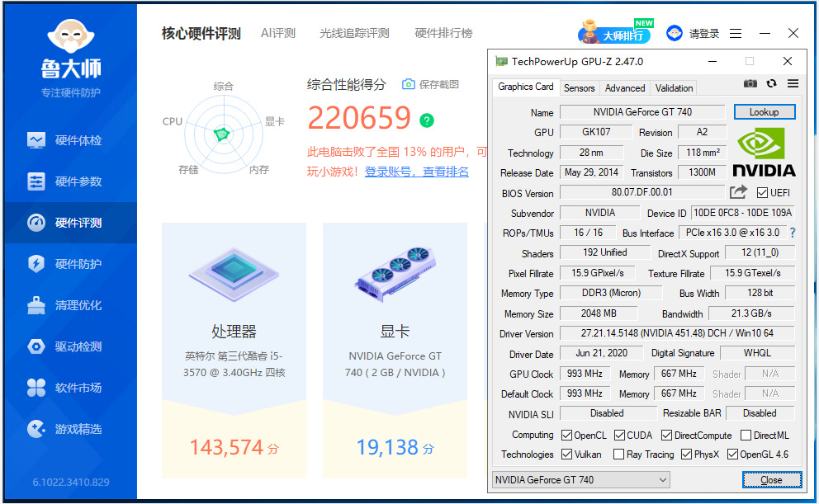Click the login avatar icon
This screenshot has width=819, height=504.
(x=675, y=33)
